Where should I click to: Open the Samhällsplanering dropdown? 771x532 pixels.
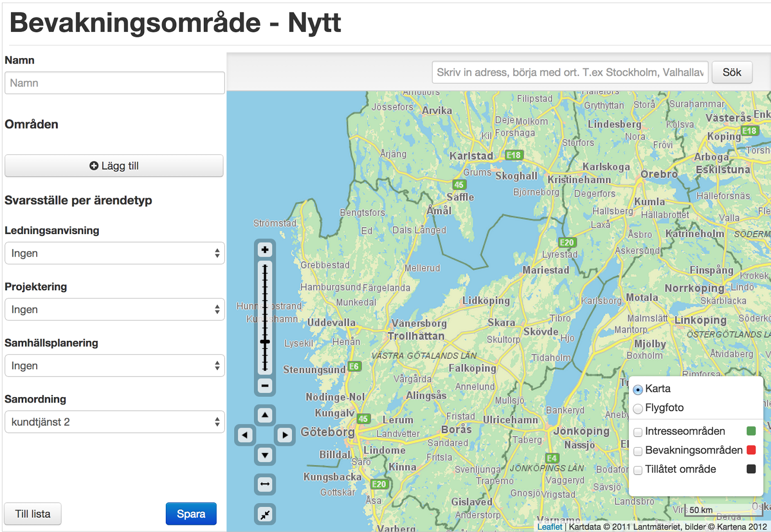point(115,366)
